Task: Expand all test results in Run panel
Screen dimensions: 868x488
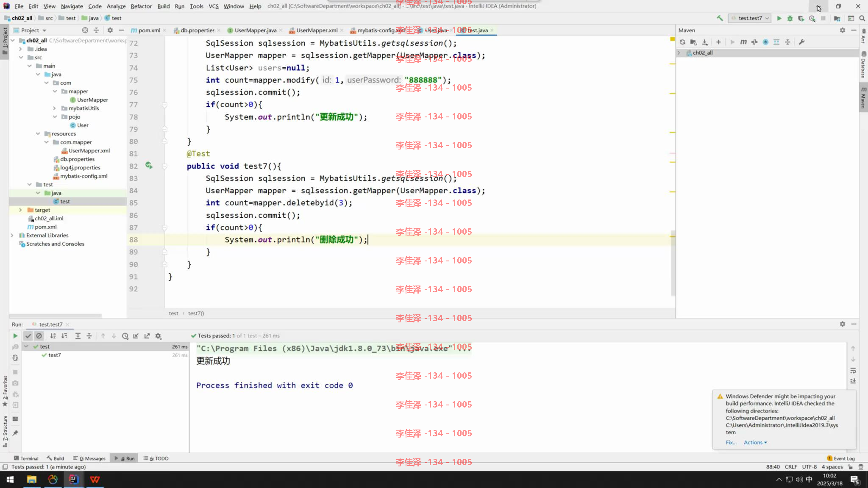Action: point(78,336)
